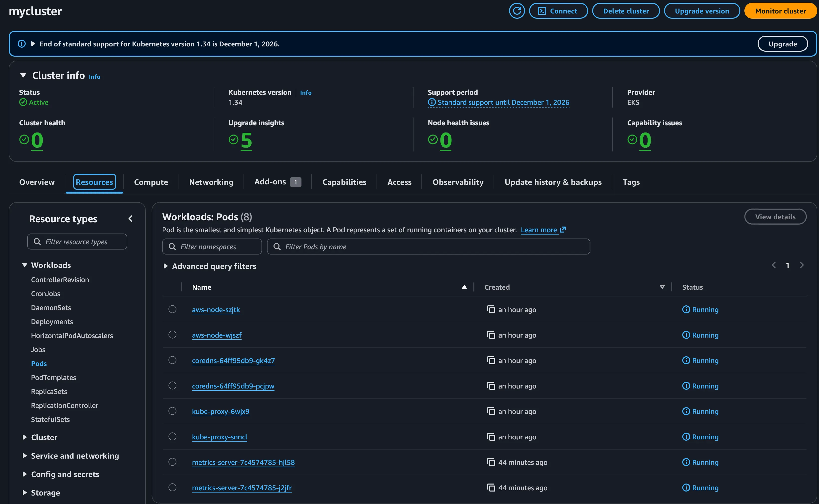
Task: Open the Observability tab
Action: click(x=458, y=182)
